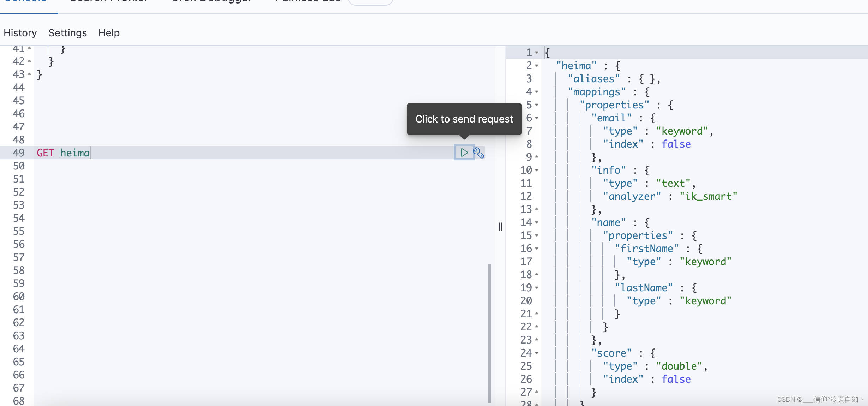Collapse the "mappings" block at output line 4

click(x=537, y=92)
